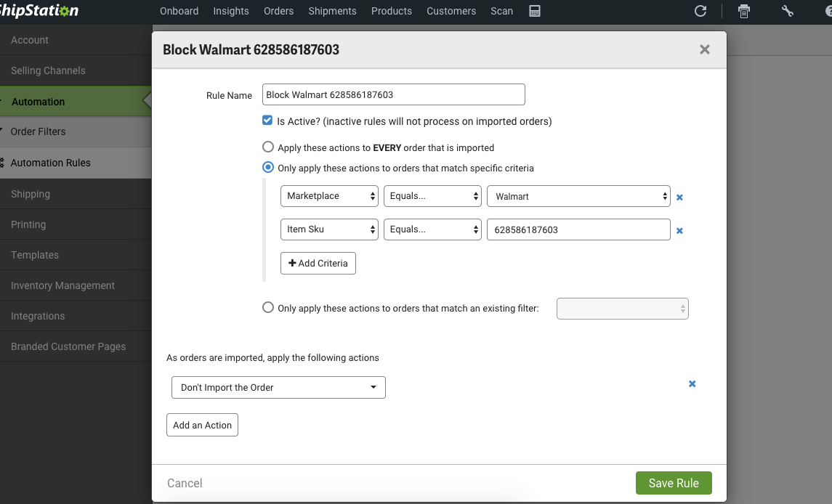Select Only apply to orders matching specific criteria
Viewport: 832px width, 504px height.
point(268,168)
